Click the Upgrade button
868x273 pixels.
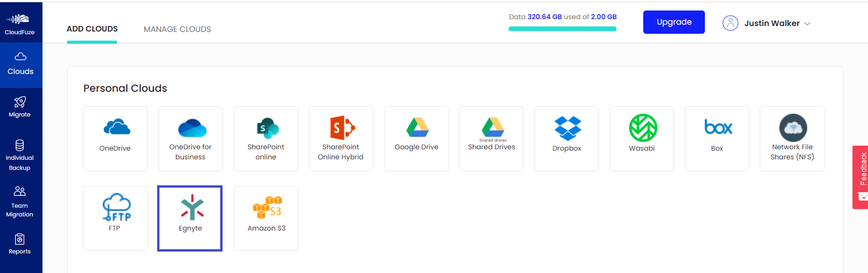(674, 22)
